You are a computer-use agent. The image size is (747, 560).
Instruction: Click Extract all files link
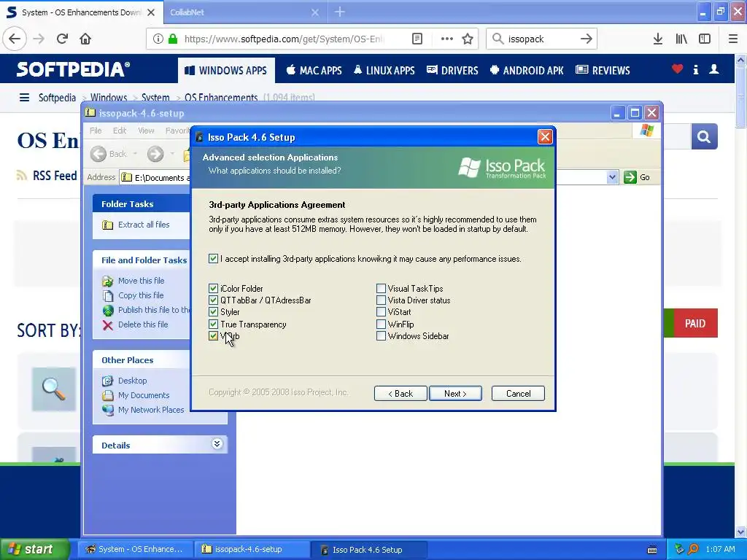(144, 225)
